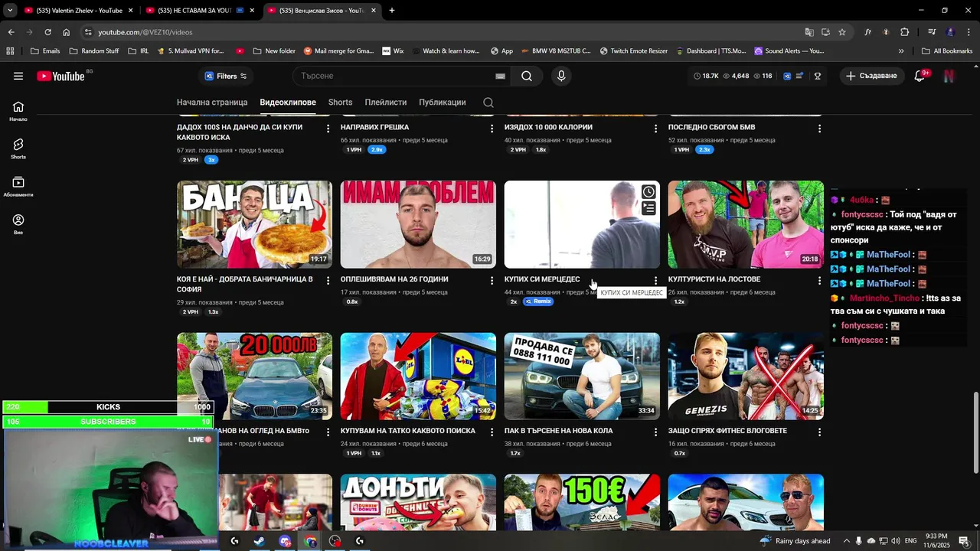Image resolution: width=980 pixels, height=551 pixels.
Task: Open the Вие profile section in sidebar
Action: tap(18, 223)
